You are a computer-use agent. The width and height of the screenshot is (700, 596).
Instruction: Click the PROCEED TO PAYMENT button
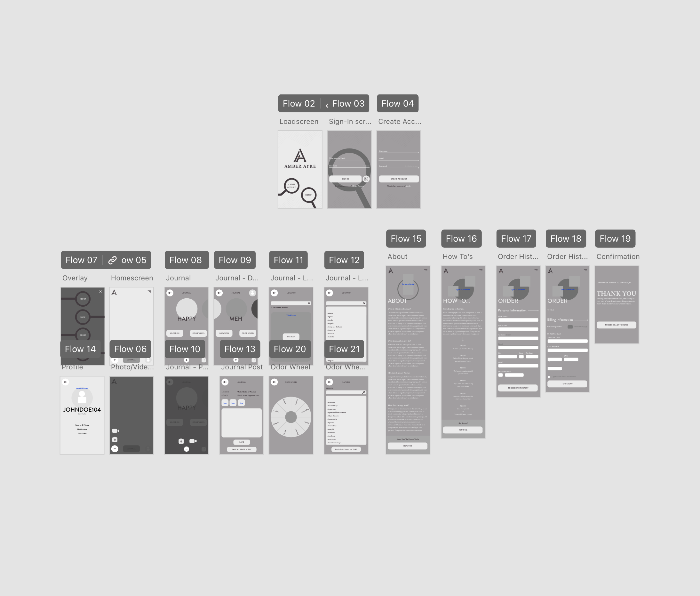[518, 388]
